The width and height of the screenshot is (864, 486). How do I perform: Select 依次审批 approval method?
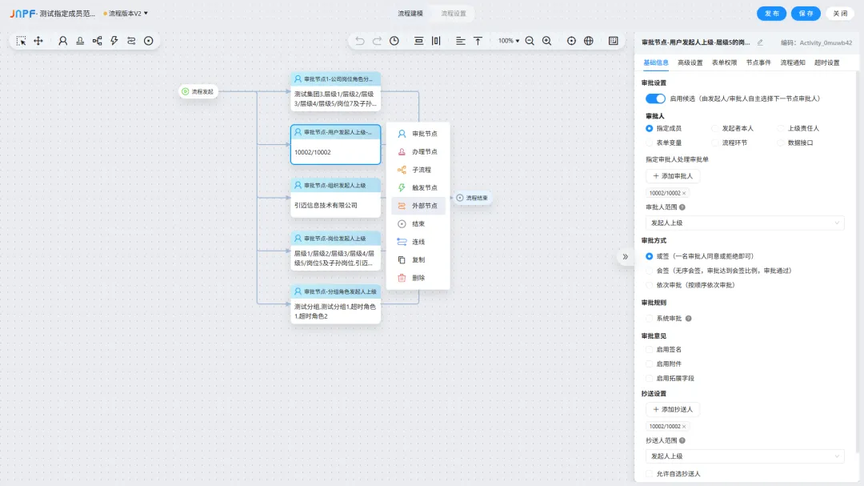point(649,285)
